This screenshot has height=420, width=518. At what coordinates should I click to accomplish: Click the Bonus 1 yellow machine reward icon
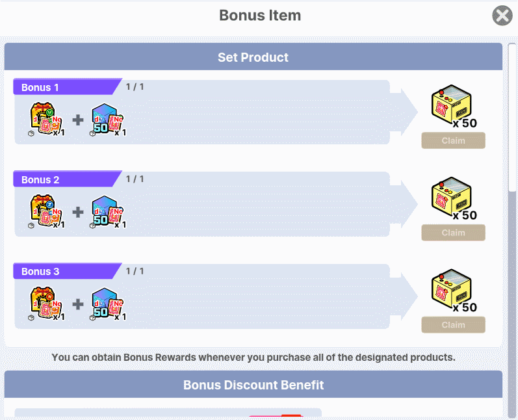(452, 106)
